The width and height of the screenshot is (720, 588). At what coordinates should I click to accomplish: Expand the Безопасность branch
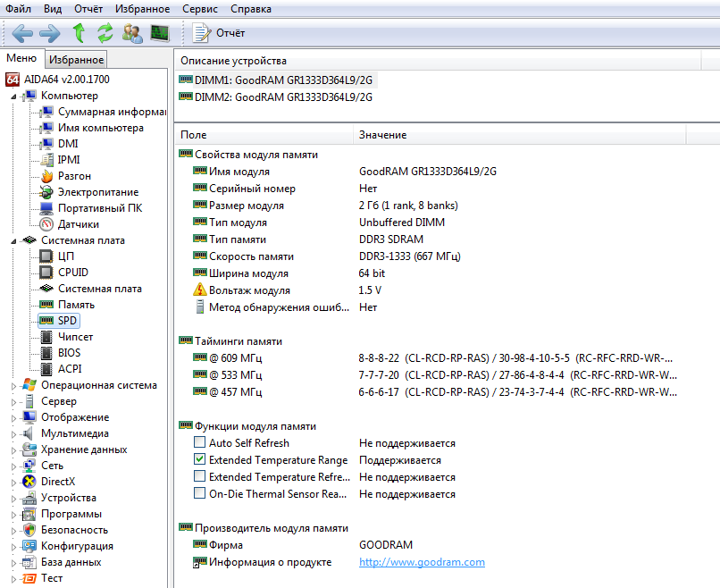(13, 531)
